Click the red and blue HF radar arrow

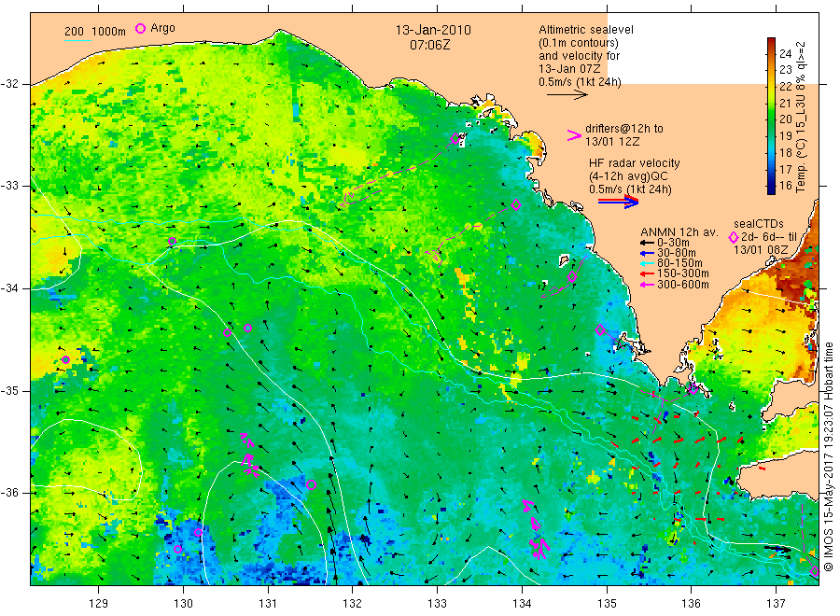tap(619, 202)
